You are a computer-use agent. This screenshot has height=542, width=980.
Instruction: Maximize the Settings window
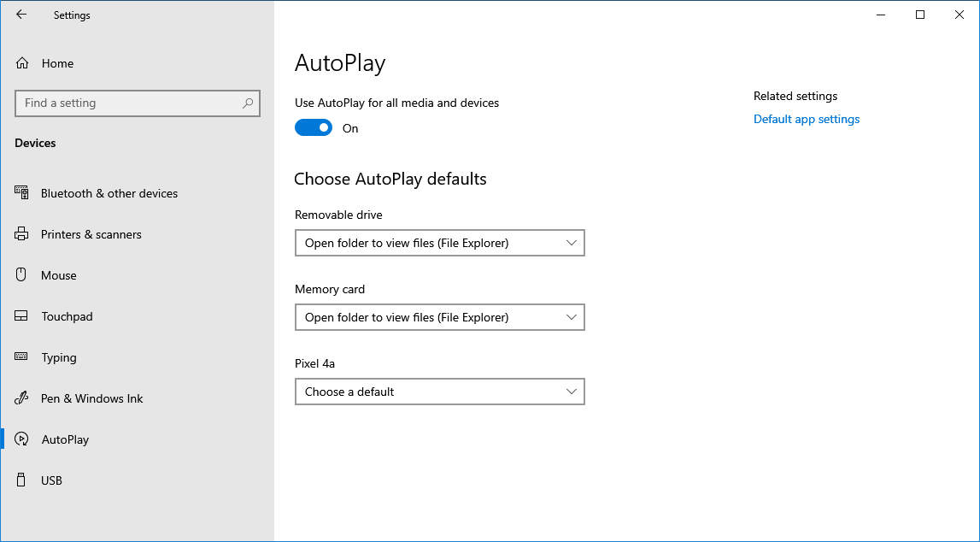pyautogui.click(x=920, y=15)
